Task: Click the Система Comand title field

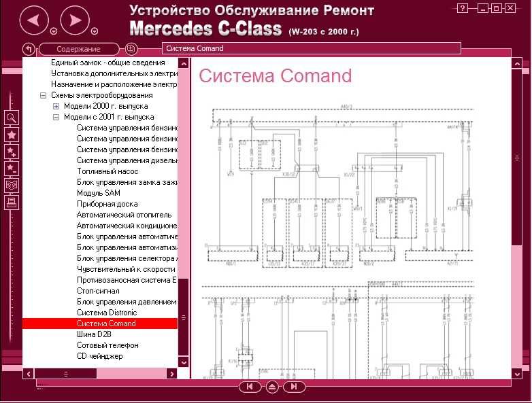Action: (x=312, y=48)
